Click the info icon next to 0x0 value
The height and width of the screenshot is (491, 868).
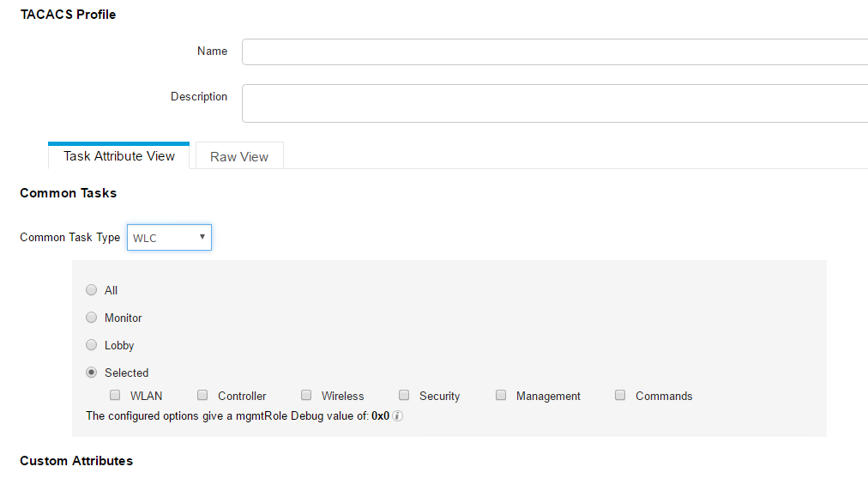coord(397,416)
